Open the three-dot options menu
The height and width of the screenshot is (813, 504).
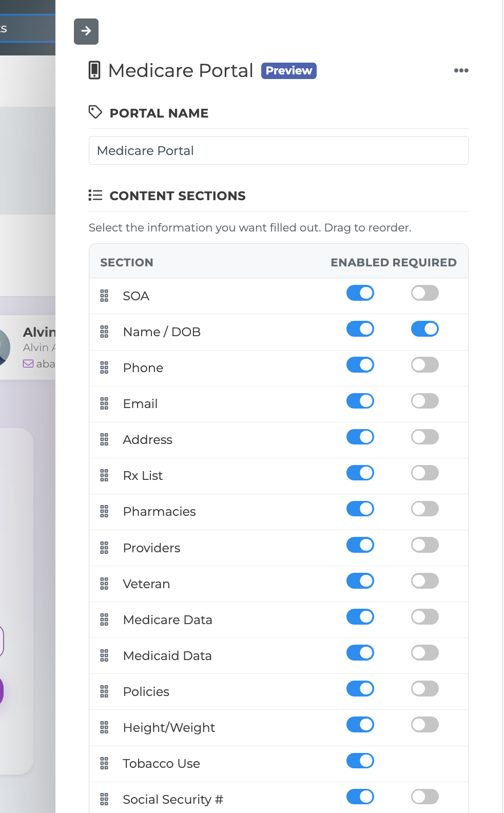point(461,70)
